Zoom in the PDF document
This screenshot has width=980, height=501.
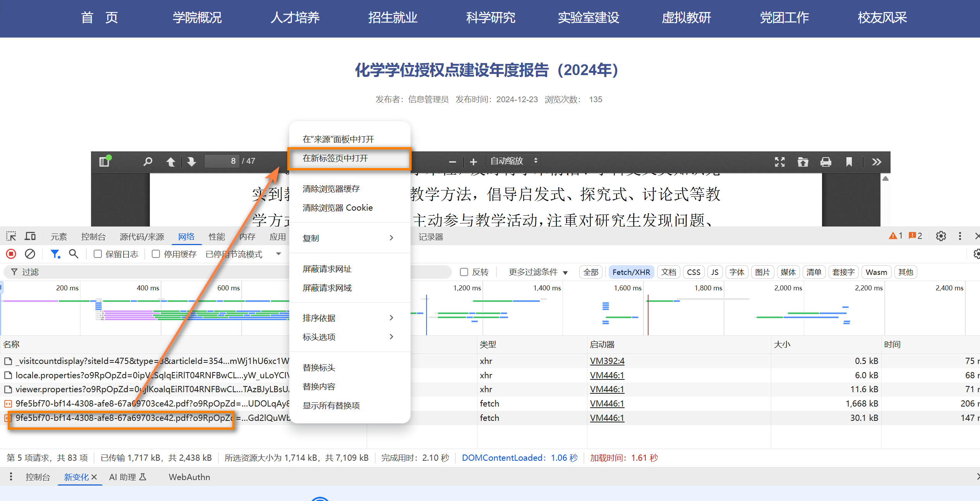(x=473, y=162)
